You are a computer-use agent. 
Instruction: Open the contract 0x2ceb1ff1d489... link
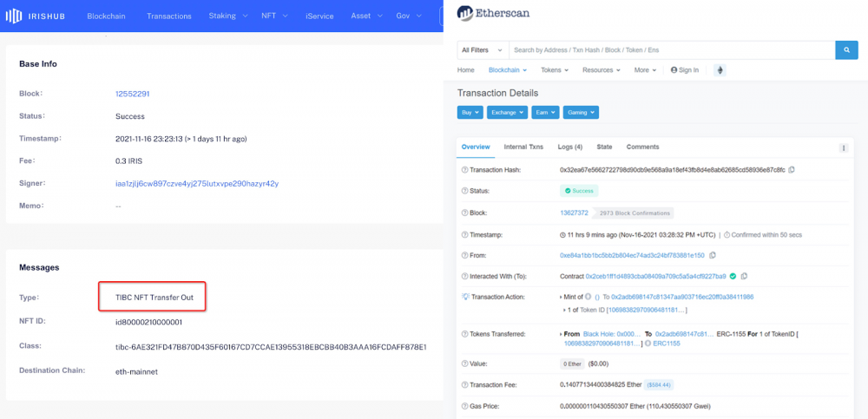(656, 276)
